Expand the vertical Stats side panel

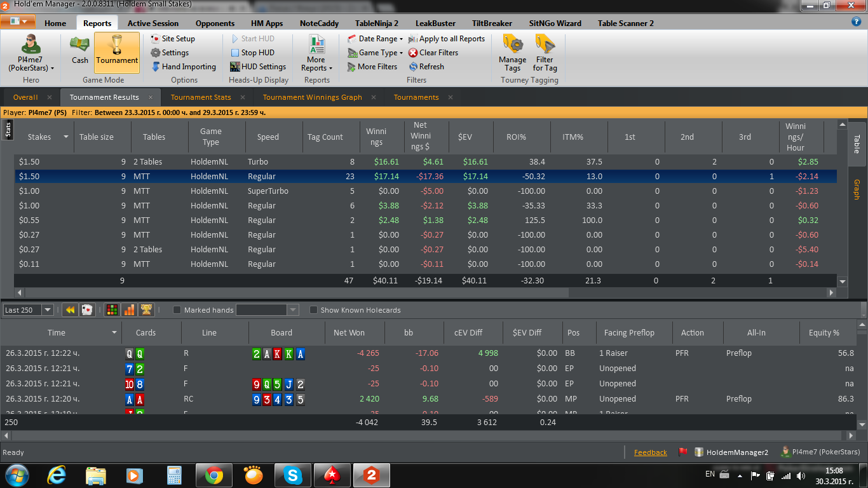tap(8, 130)
